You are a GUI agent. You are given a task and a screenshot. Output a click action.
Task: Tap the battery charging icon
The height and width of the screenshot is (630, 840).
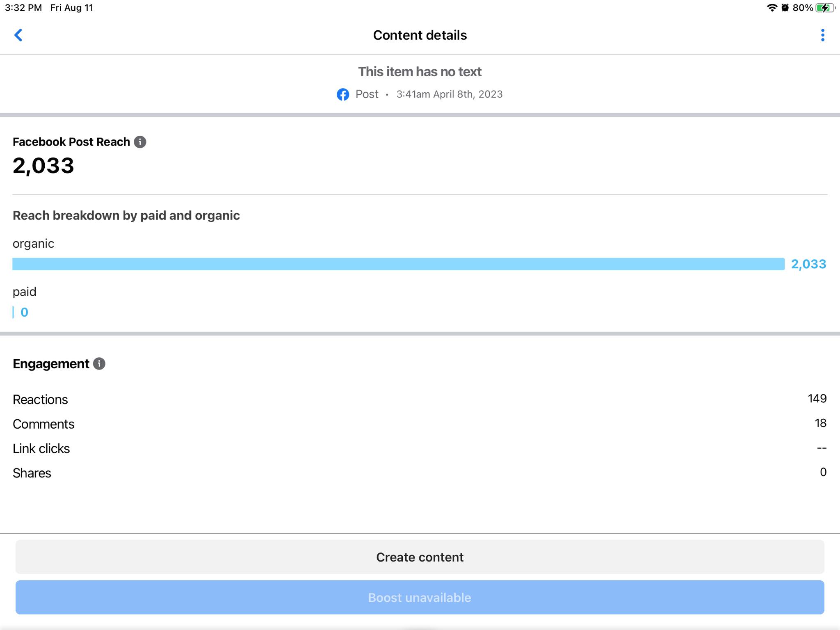(x=825, y=8)
